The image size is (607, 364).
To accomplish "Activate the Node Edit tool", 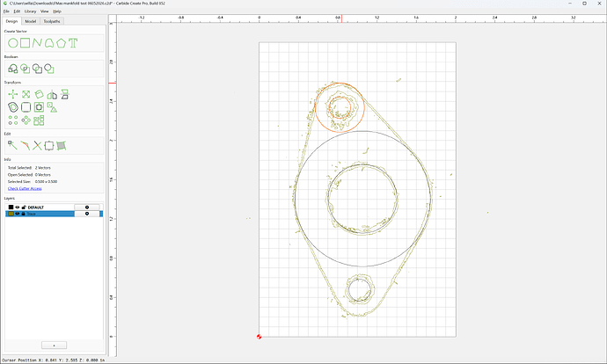I will coord(12,145).
